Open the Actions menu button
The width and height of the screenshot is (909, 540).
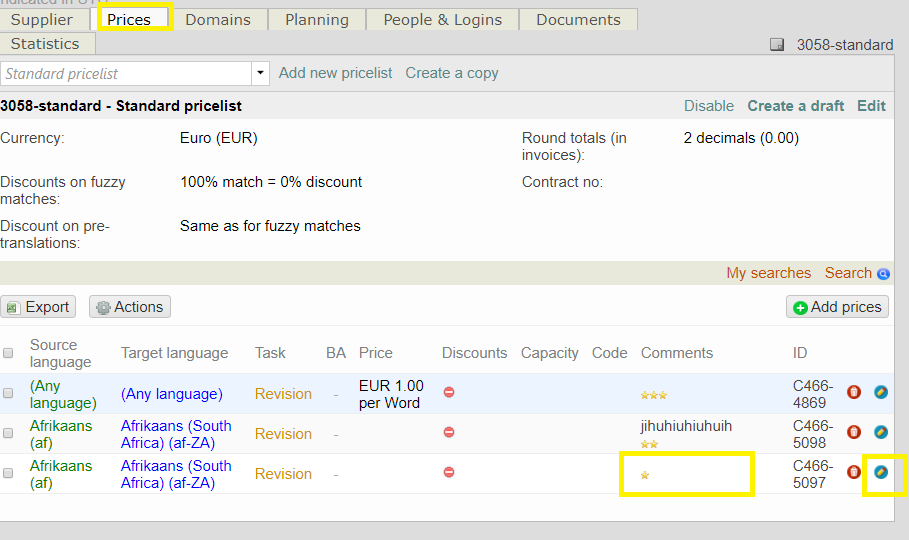pyautogui.click(x=130, y=307)
